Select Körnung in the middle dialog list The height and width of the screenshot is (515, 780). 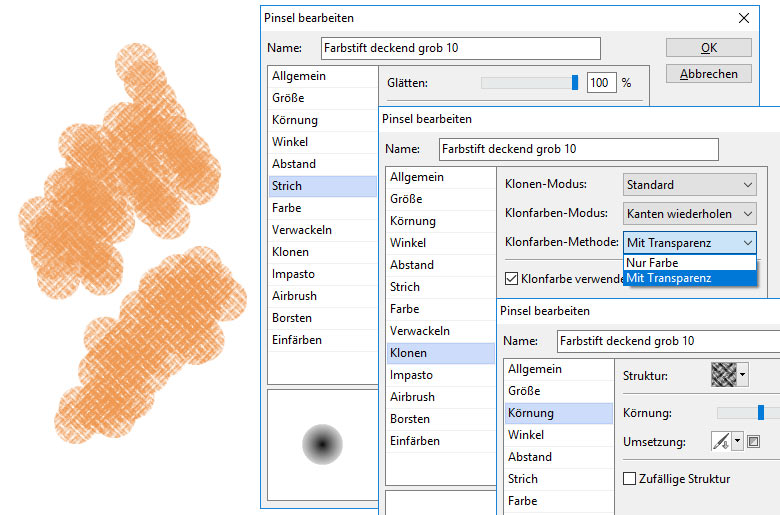click(x=440, y=221)
